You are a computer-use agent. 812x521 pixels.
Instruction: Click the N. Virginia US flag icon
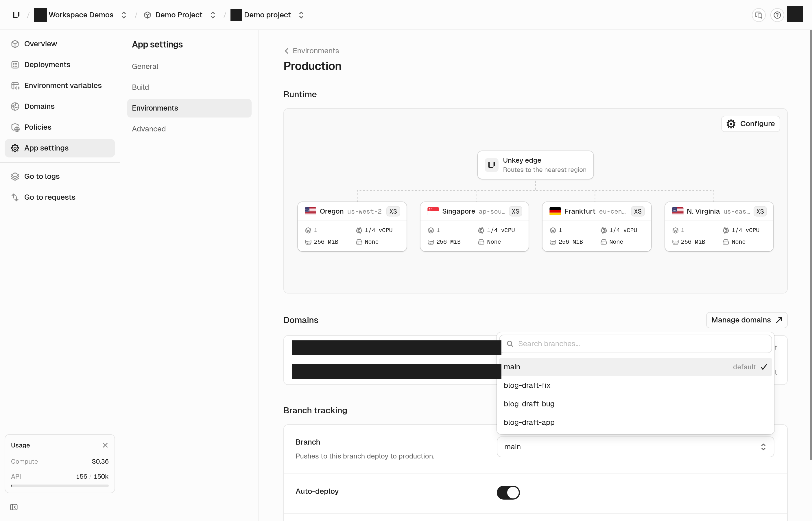pos(678,211)
